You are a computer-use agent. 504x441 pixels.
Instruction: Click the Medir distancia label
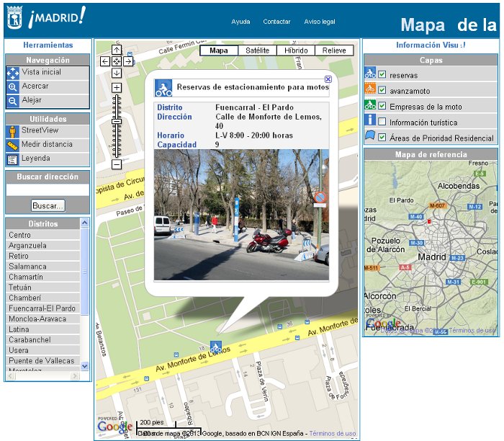tap(47, 144)
